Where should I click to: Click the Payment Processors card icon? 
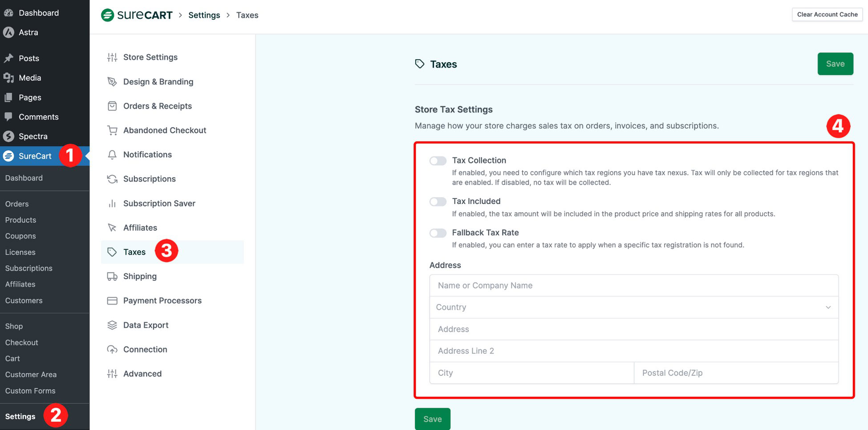[x=112, y=301]
